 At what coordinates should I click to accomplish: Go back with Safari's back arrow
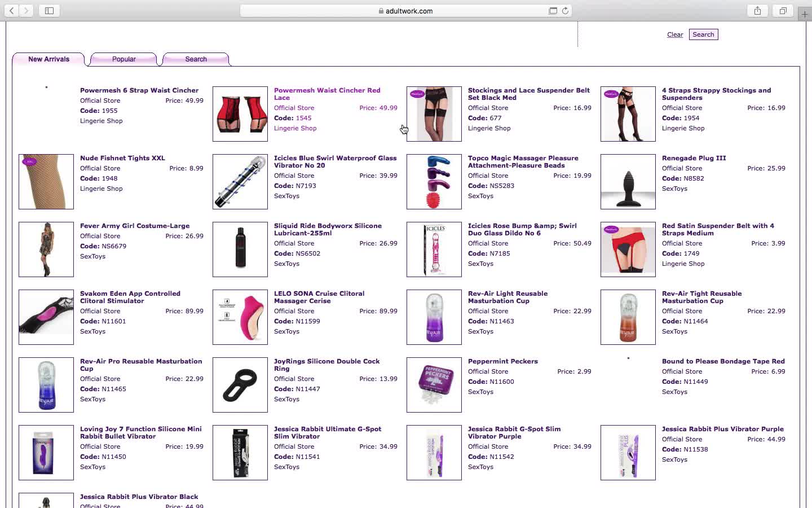(x=12, y=11)
